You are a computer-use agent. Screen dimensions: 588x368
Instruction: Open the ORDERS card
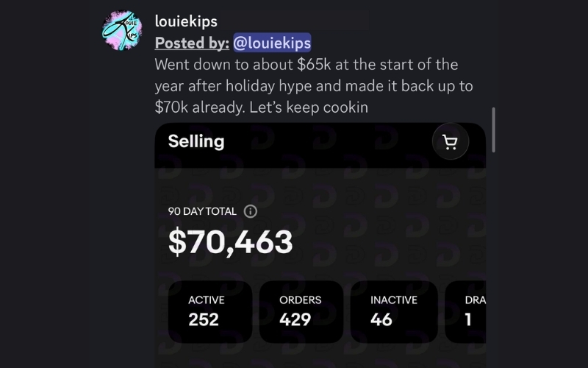click(301, 311)
